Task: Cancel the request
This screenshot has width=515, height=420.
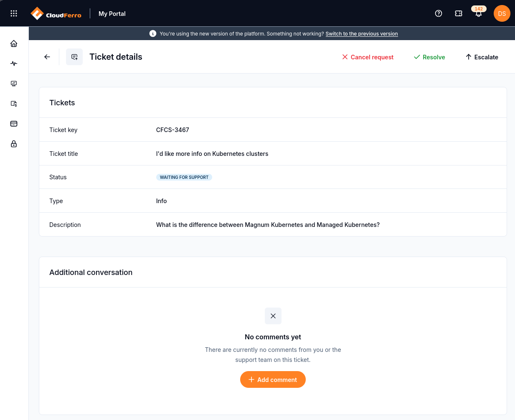Action: pyautogui.click(x=368, y=57)
